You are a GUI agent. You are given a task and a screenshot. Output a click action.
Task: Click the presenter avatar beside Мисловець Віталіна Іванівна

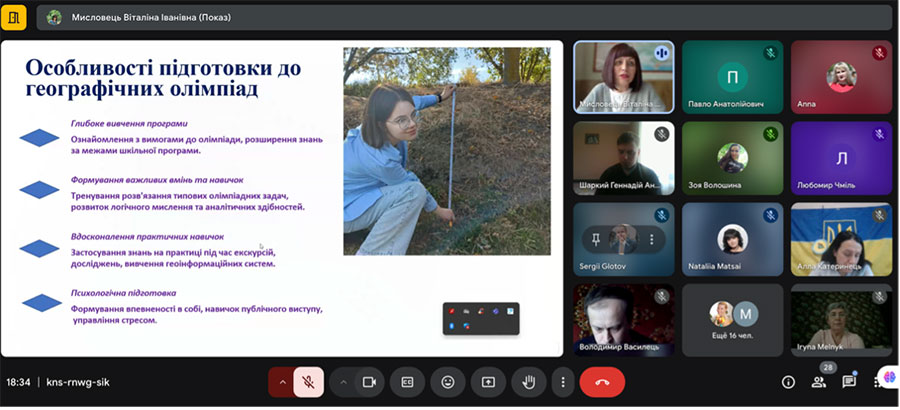[54, 17]
